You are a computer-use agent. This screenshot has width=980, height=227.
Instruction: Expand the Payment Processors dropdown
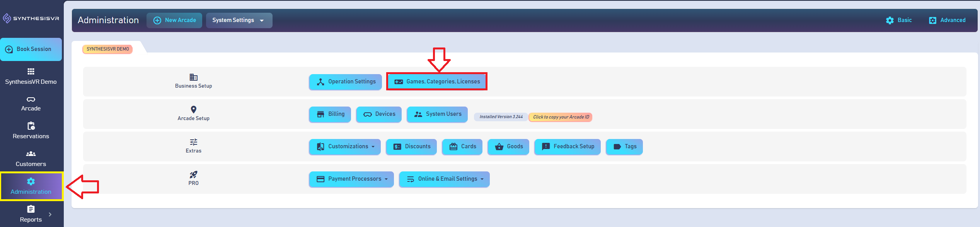click(351, 179)
